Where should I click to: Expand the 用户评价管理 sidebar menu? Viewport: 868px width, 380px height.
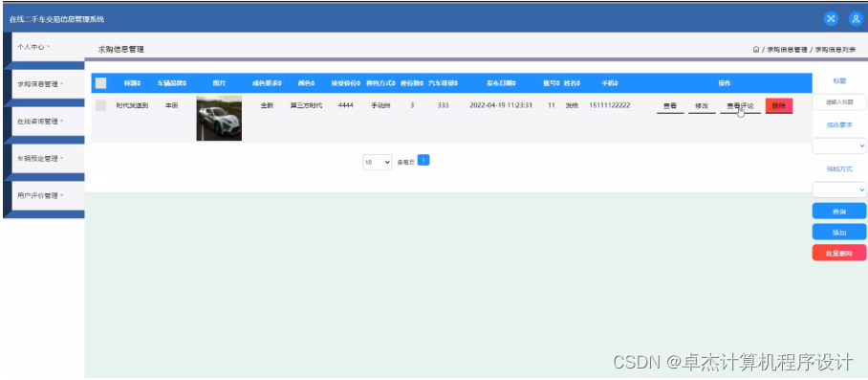pyautogui.click(x=48, y=195)
